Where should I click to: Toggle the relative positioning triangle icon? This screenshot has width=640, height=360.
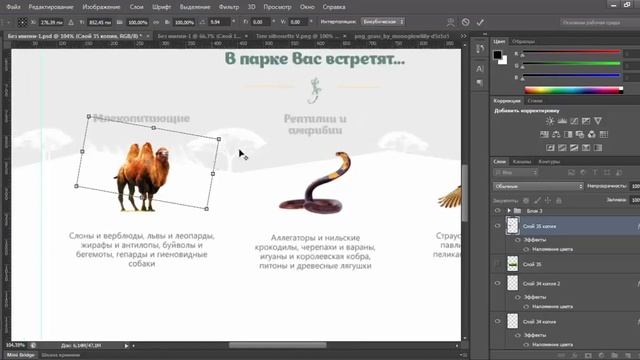click(71, 22)
